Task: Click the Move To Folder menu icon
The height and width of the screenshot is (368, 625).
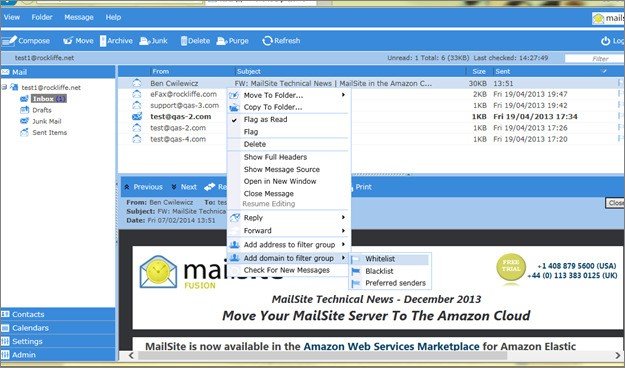Action: pos(235,95)
